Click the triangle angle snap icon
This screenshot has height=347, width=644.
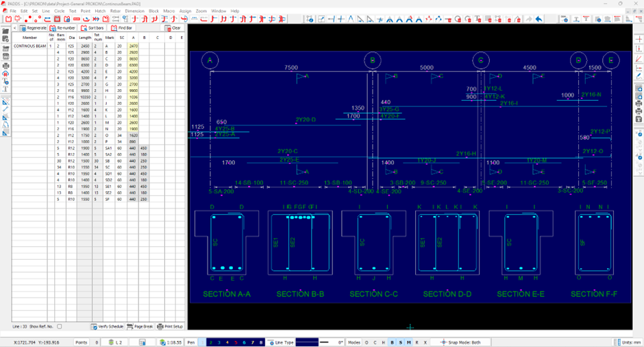(x=360, y=19)
